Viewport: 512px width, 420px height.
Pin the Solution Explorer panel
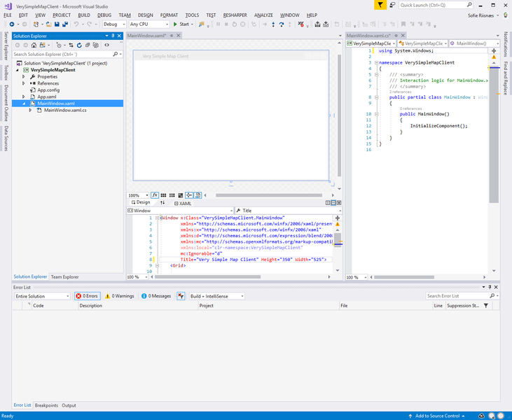(x=113, y=36)
